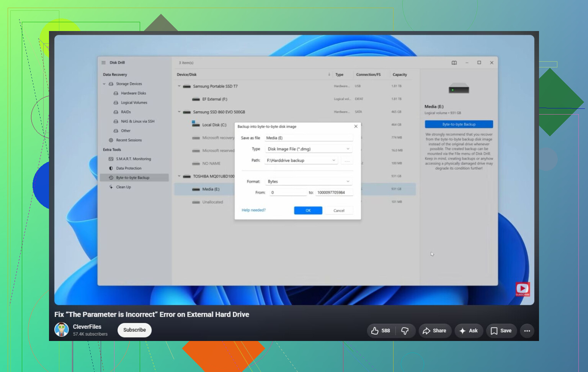The height and width of the screenshot is (372, 588).
Task: Select Local Disk (C:) volume
Action: click(x=214, y=125)
